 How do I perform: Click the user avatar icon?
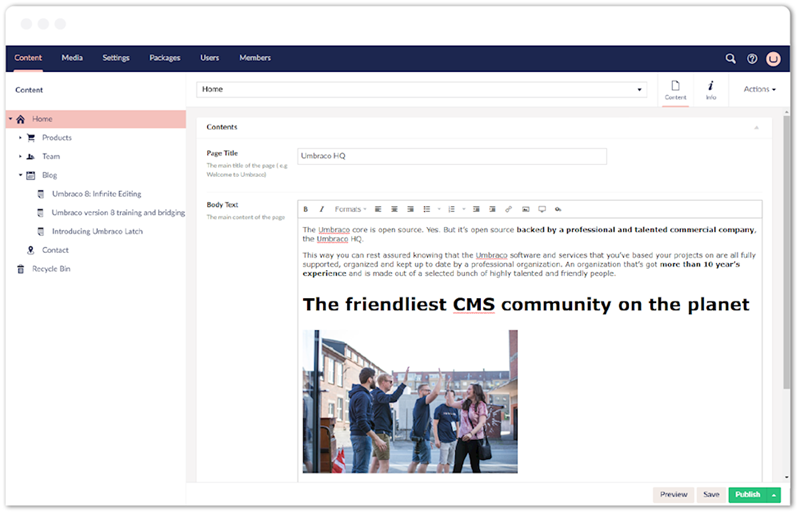(773, 59)
